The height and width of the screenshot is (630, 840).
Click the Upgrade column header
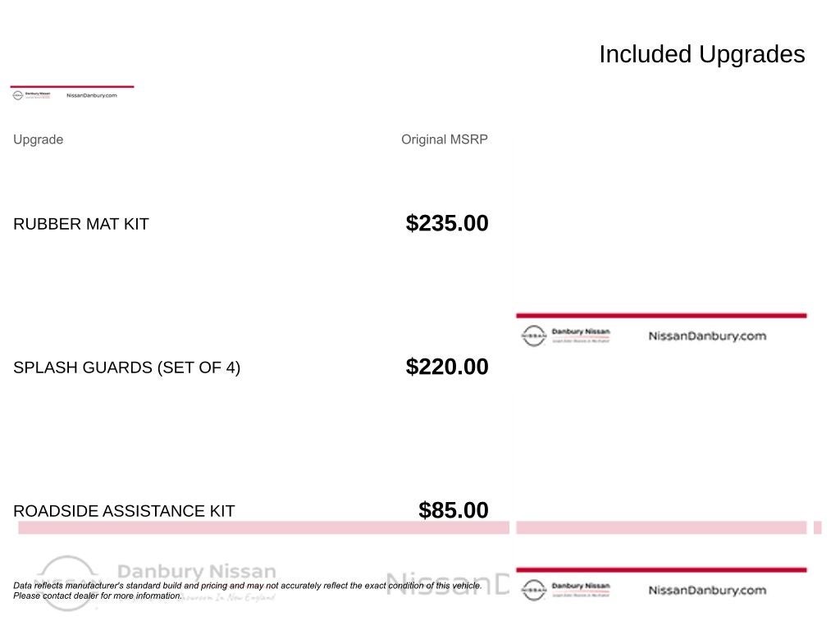pyautogui.click(x=38, y=139)
